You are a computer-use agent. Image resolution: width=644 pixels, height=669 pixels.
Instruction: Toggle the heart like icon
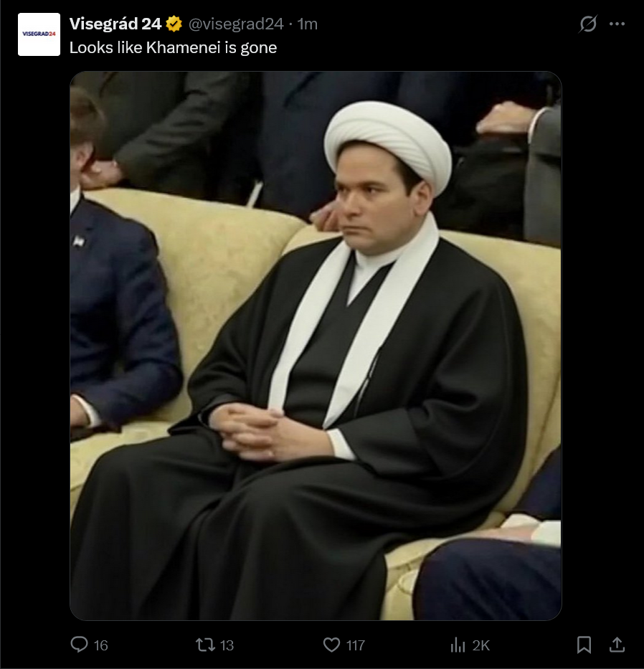(x=331, y=645)
